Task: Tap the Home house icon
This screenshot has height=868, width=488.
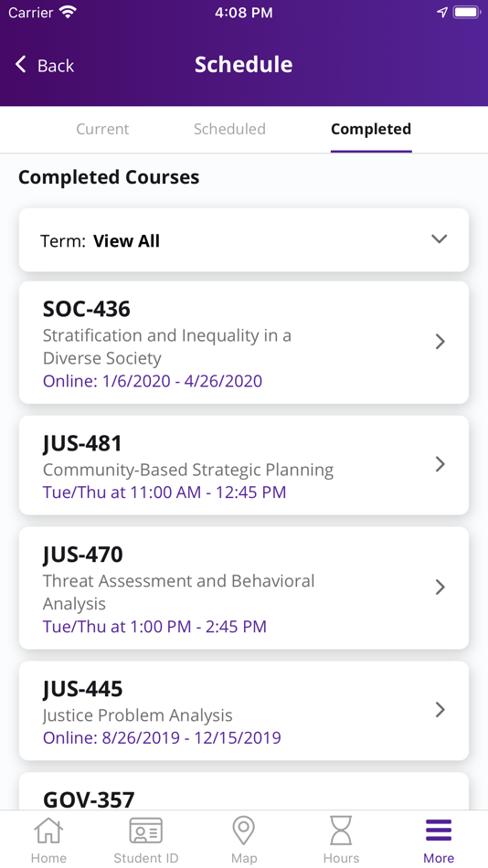Action: pyautogui.click(x=48, y=831)
